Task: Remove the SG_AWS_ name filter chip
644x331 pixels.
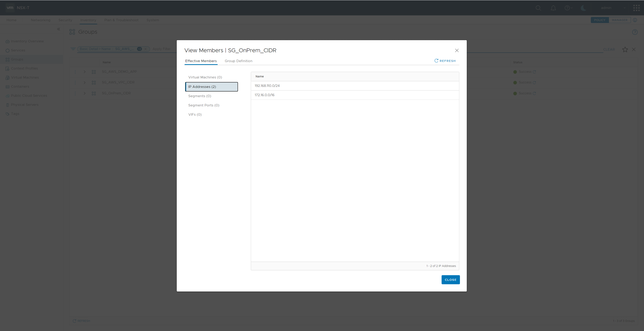Action: pyautogui.click(x=146, y=49)
